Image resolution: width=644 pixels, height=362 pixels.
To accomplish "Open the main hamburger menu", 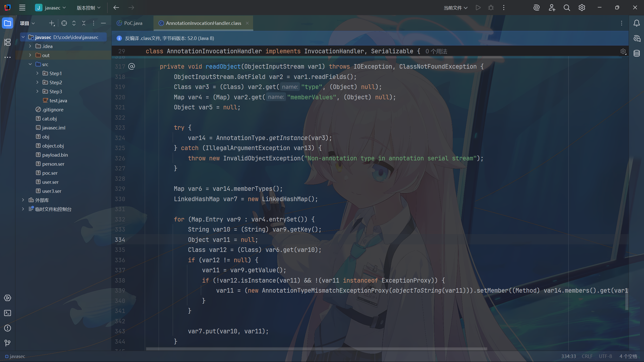I will coord(22,8).
